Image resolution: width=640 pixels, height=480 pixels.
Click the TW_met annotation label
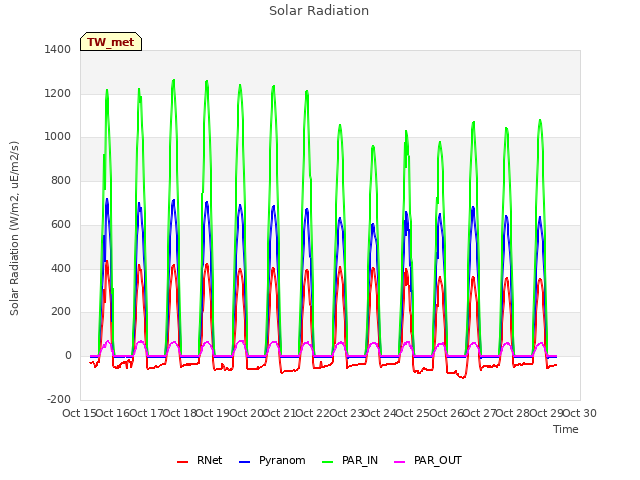[x=111, y=42]
